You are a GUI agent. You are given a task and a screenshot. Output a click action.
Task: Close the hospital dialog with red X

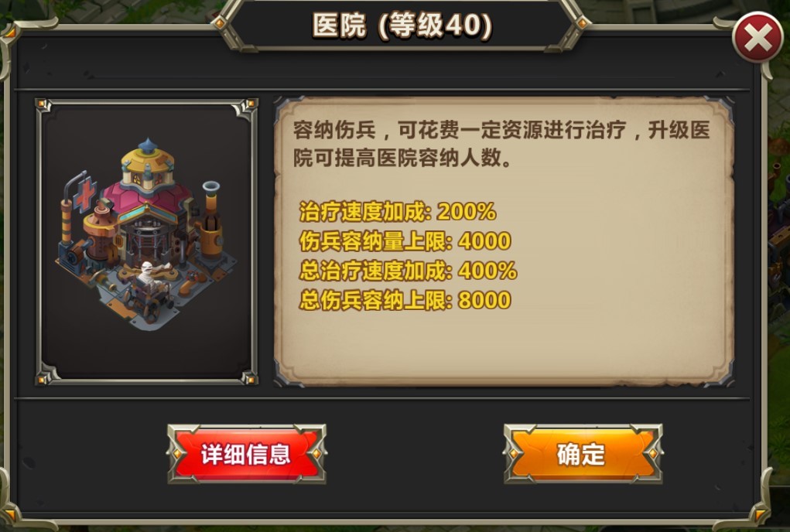tap(758, 38)
